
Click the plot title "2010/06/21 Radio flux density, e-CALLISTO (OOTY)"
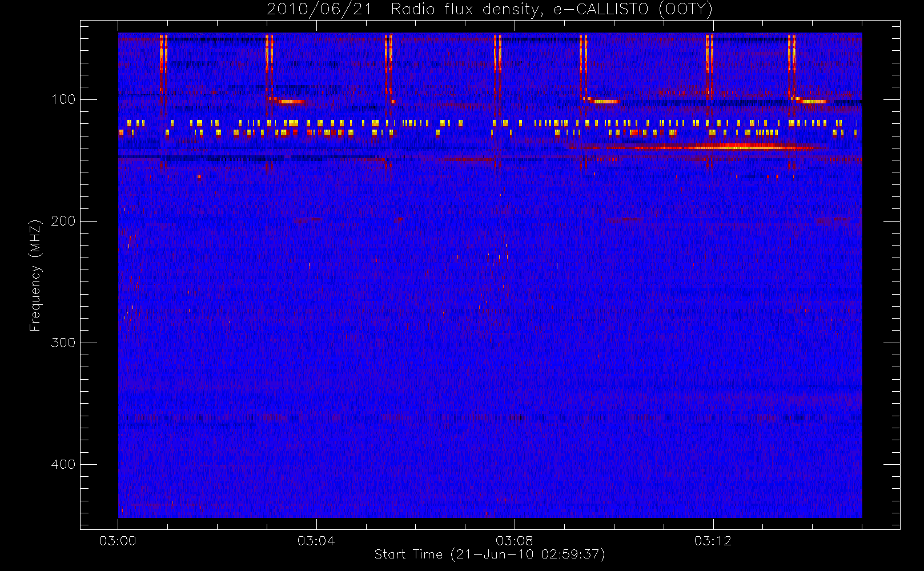pos(490,9)
